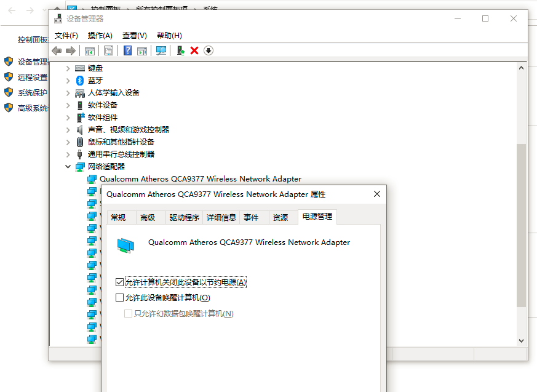
Task: Expand the 人体学输入设备 node
Action: [68, 93]
